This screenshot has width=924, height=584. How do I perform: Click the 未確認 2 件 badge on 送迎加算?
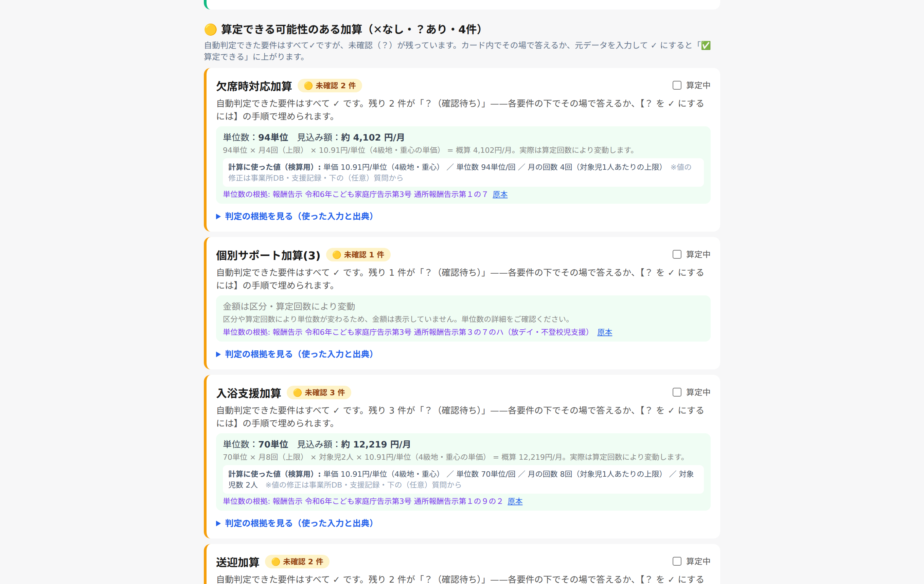tap(297, 561)
